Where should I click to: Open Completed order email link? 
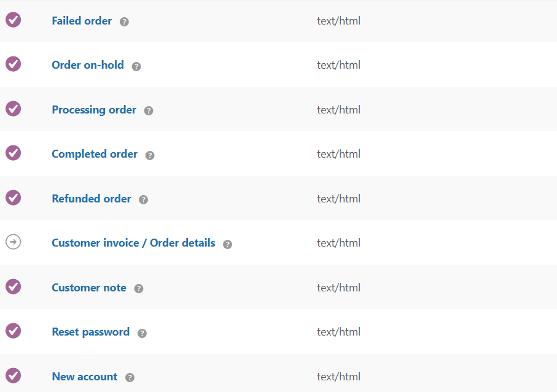coord(95,154)
